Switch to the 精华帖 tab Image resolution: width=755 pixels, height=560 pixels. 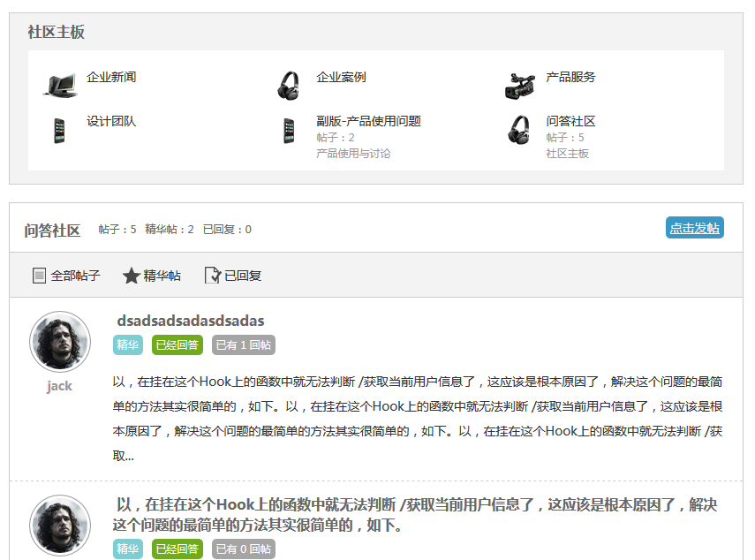pyautogui.click(x=162, y=276)
